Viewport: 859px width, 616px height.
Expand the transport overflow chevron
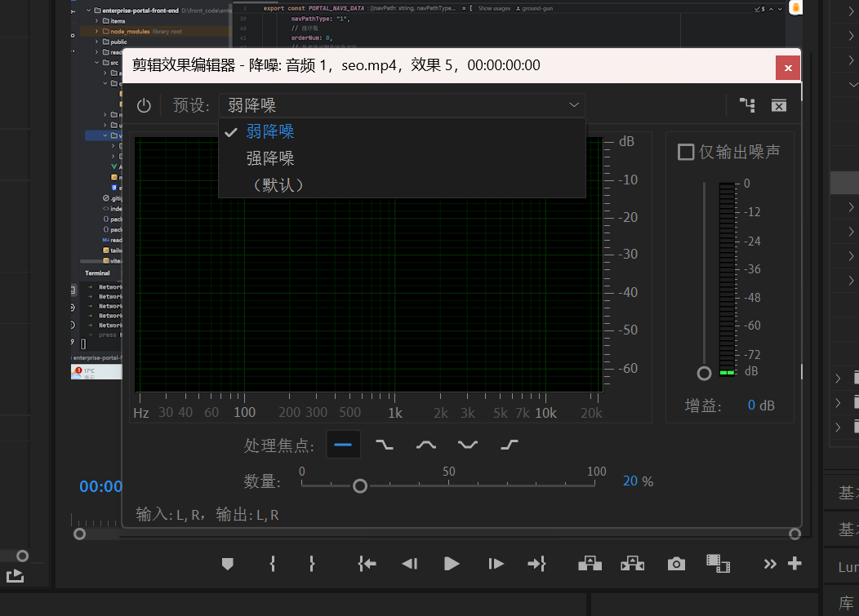(769, 564)
